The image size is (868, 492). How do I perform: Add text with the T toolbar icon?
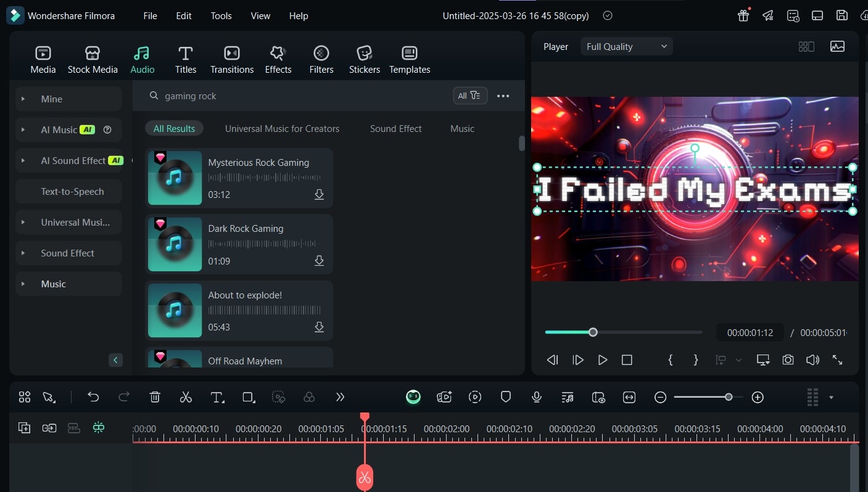[217, 398]
